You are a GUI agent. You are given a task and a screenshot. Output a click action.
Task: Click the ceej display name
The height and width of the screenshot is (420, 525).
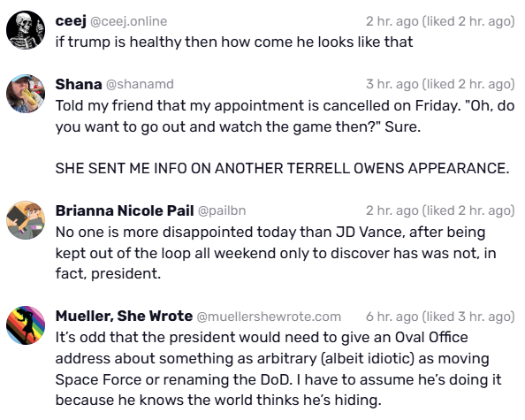71,21
